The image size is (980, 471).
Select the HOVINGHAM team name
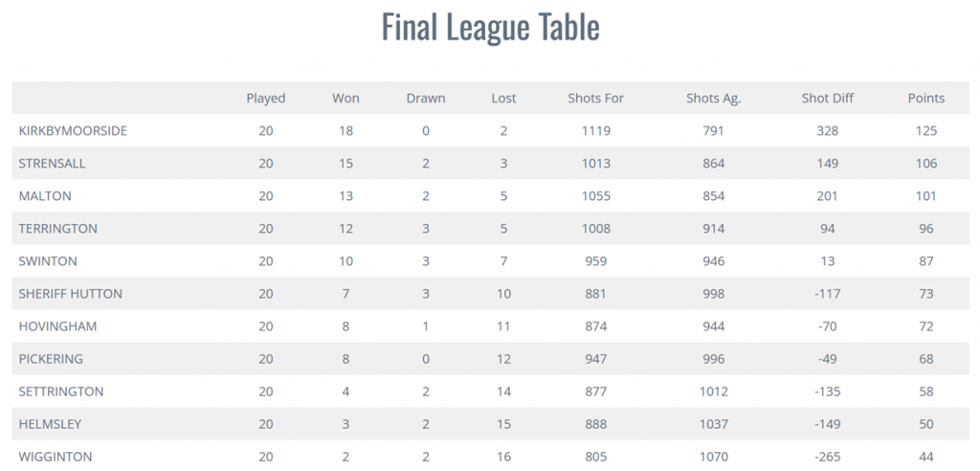pyautogui.click(x=57, y=325)
